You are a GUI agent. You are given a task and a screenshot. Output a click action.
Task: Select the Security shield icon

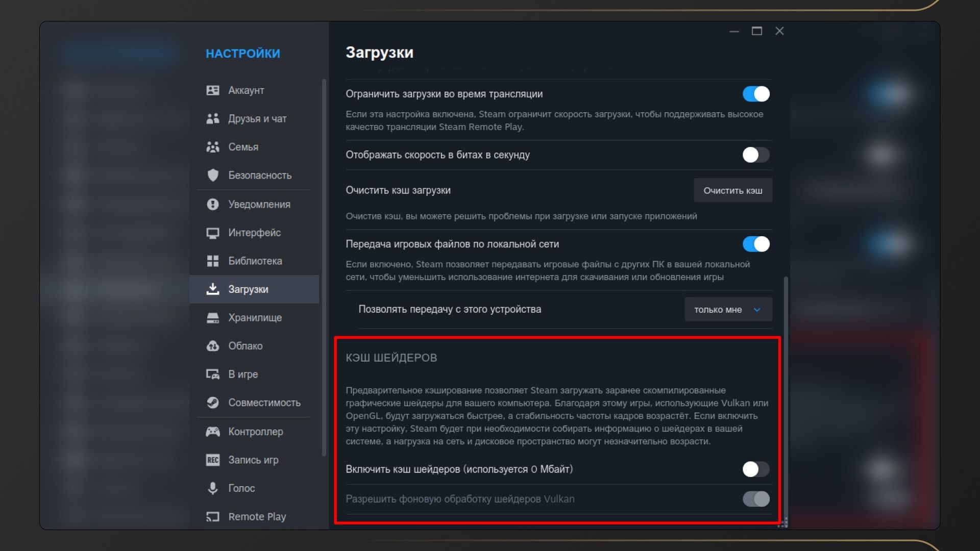pyautogui.click(x=212, y=175)
